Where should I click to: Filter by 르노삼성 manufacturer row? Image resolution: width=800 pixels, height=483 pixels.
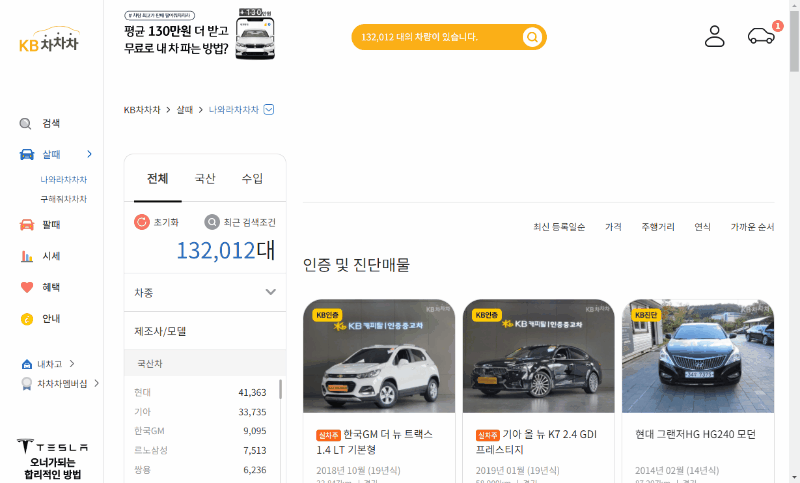tap(200, 450)
